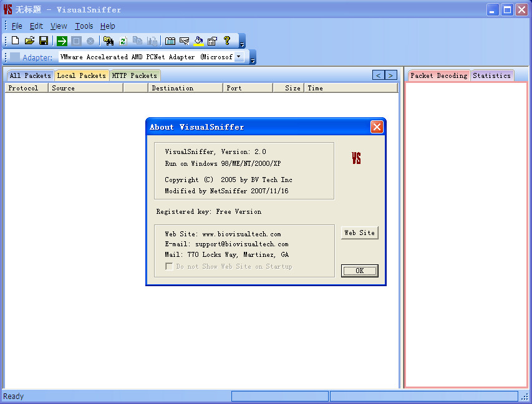Check 'Do not Show Web Site on Startup'
The width and height of the screenshot is (532, 404).
169,266
